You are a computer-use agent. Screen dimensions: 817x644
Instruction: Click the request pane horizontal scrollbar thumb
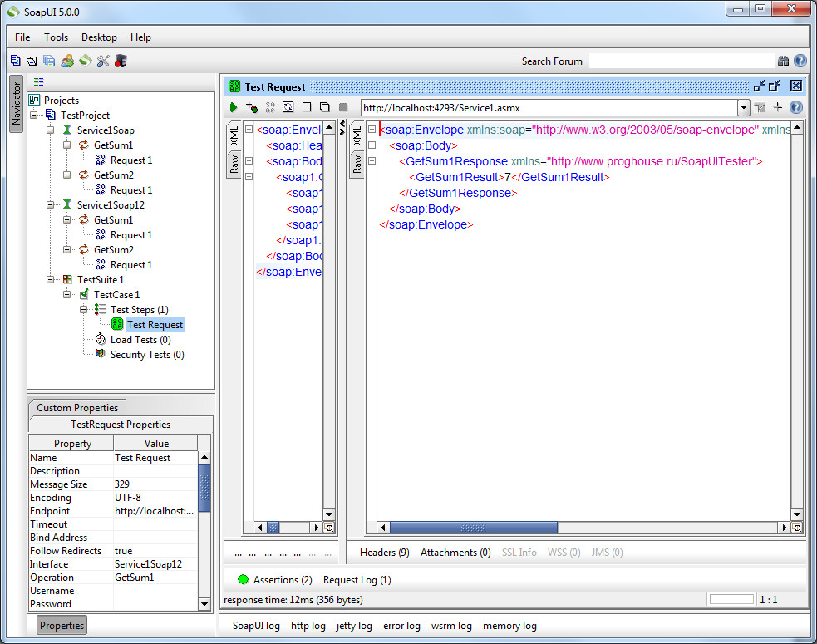pos(273,528)
